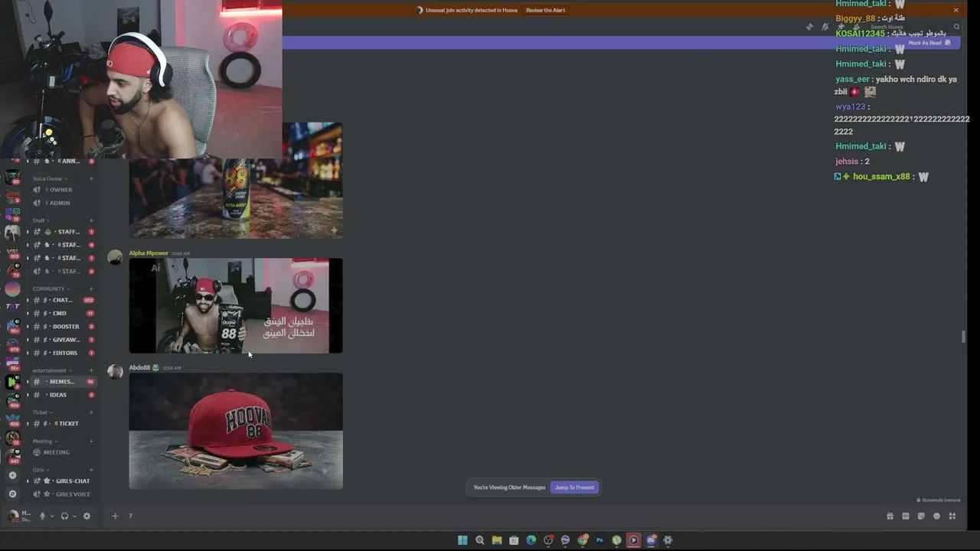980x551 pixels.
Task: Collapse the COMMUNITY category
Action: (x=51, y=289)
